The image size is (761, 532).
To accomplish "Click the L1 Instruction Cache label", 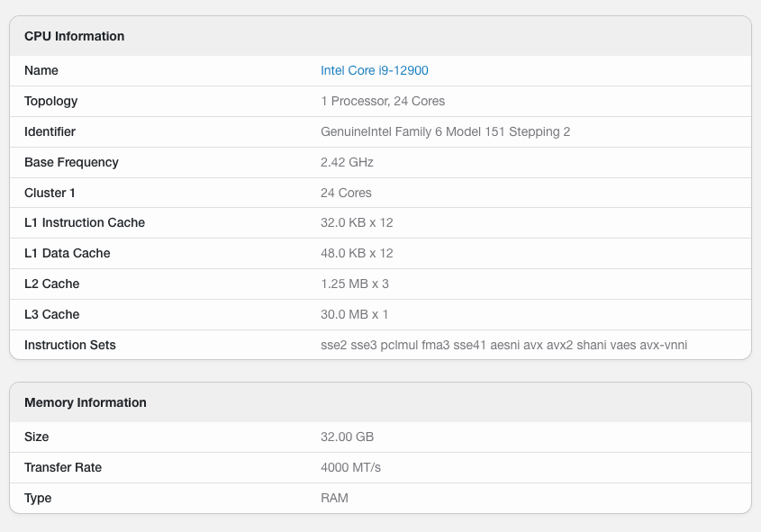I will [85, 222].
